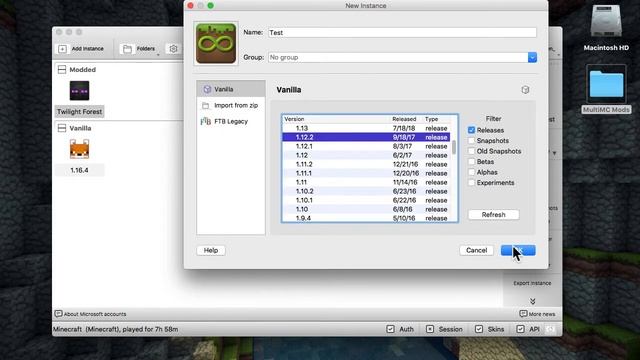Screen dimensions: 640x360
Task: Click the Session status indicator
Action: click(430, 329)
